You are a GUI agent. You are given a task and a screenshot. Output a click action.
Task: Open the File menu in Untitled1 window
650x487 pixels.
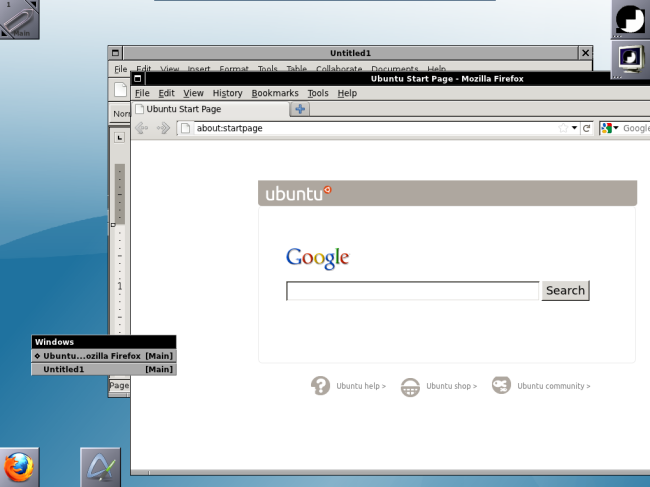pyautogui.click(x=121, y=69)
